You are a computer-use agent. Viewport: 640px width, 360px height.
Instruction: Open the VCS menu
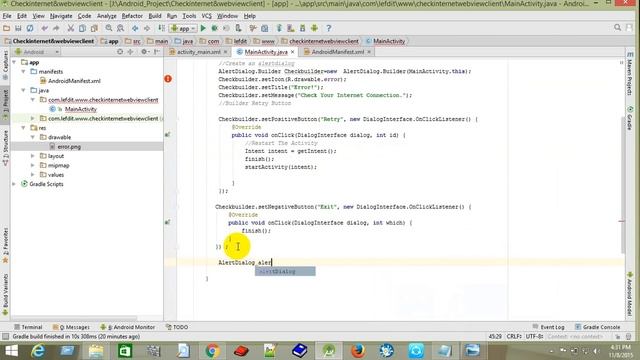(x=207, y=16)
